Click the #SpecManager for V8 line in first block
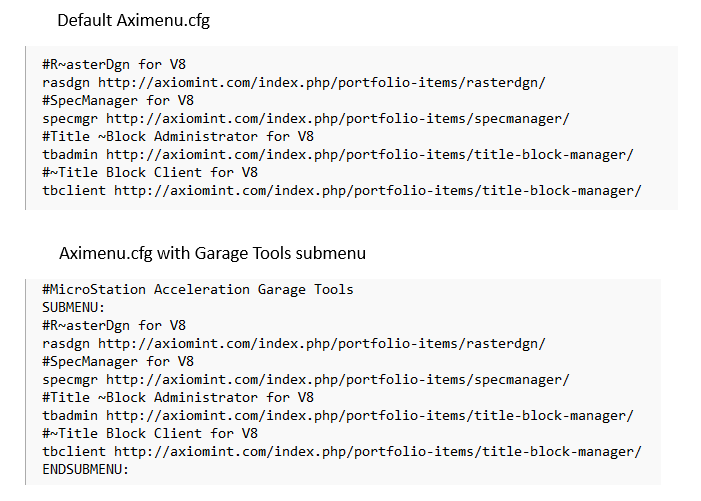 (x=118, y=101)
